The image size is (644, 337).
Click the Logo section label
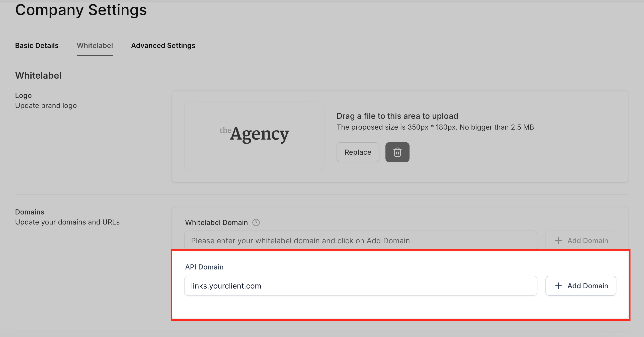pos(23,95)
